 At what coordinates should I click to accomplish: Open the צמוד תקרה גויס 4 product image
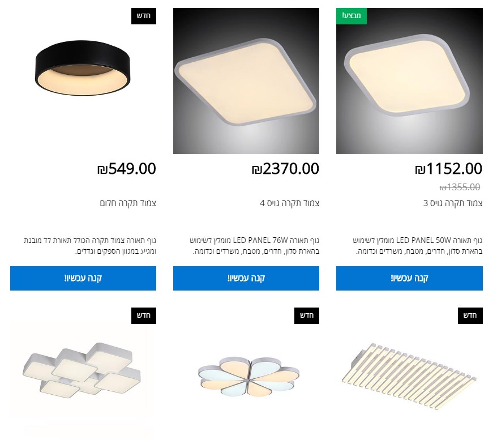click(246, 81)
